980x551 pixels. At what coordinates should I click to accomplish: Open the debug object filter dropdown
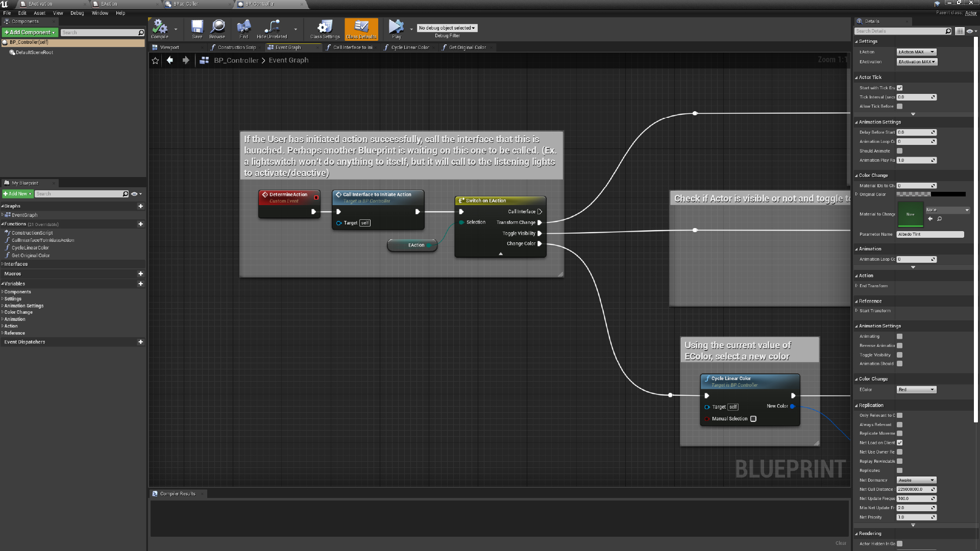coord(447,28)
